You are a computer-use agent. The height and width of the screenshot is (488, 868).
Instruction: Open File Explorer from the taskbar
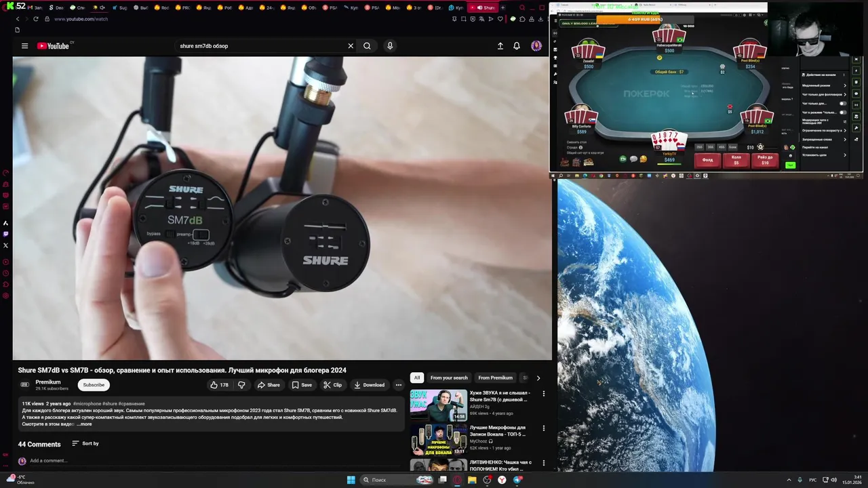click(473, 480)
